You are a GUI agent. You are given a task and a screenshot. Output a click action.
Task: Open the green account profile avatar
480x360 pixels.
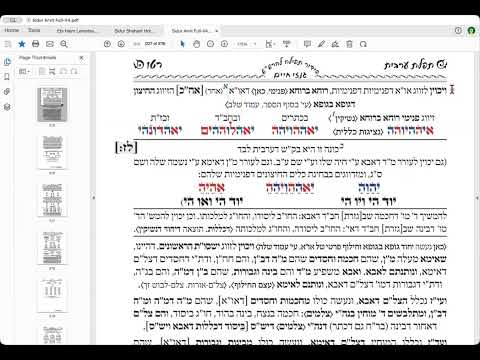click(x=471, y=30)
